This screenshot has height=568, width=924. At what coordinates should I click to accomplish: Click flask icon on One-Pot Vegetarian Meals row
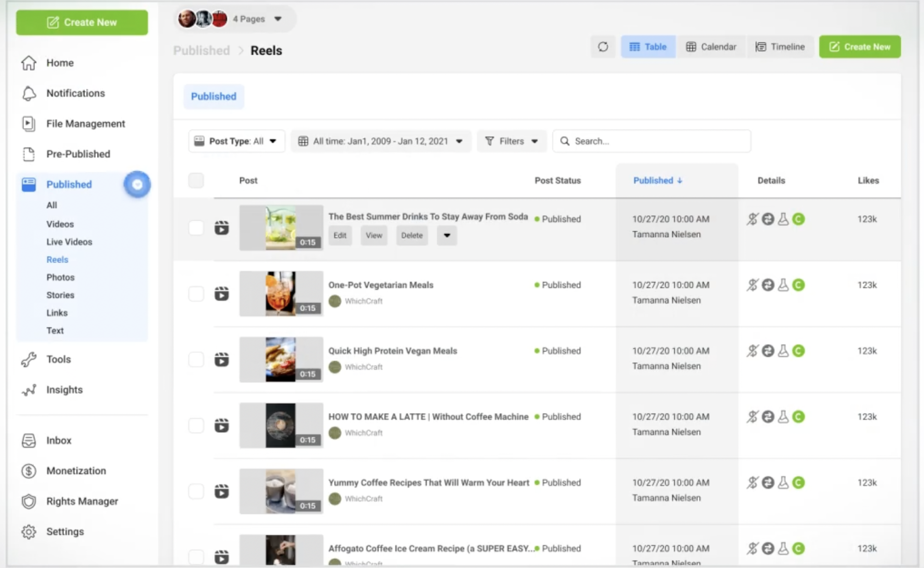click(x=783, y=285)
